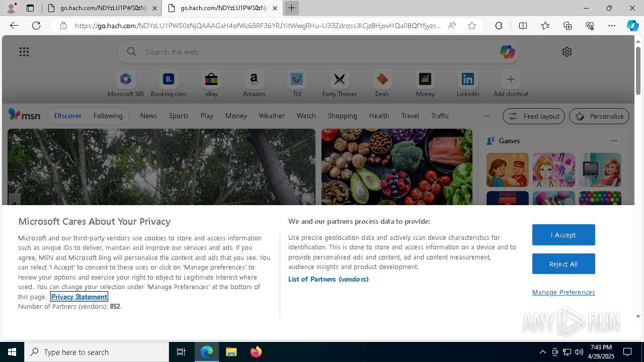
Task: Open Split screen view
Action: (523, 26)
